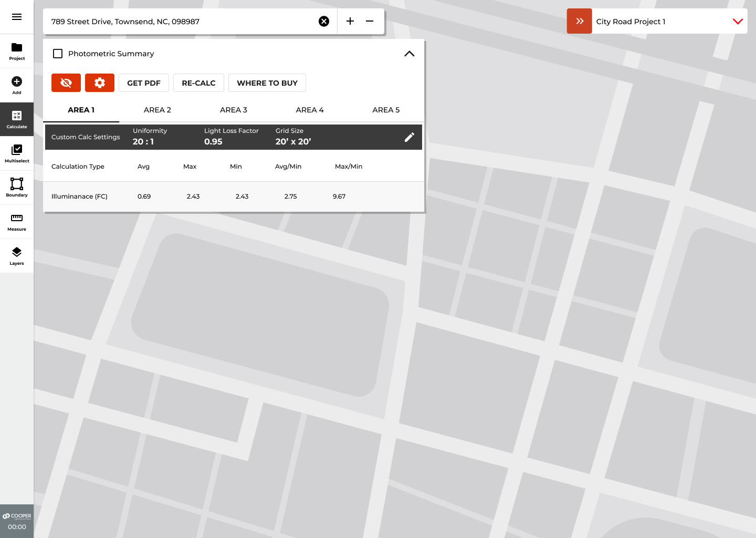This screenshot has width=756, height=538.
Task: Activate the Multiselect tool
Action: [17, 153]
